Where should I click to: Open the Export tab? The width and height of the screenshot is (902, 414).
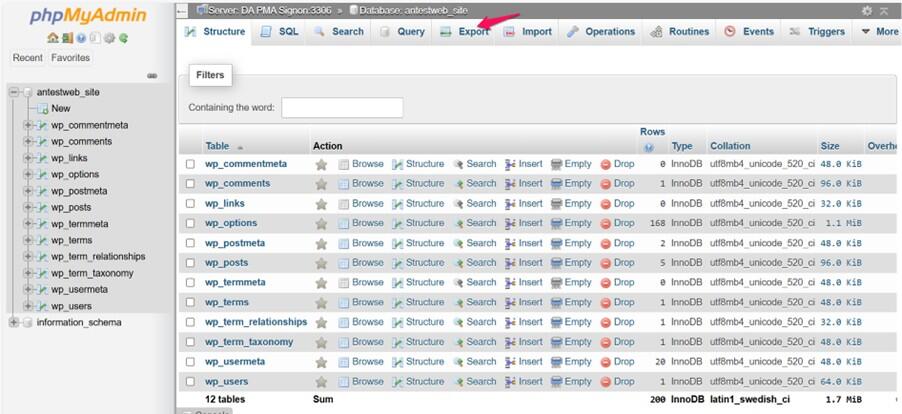click(x=464, y=32)
